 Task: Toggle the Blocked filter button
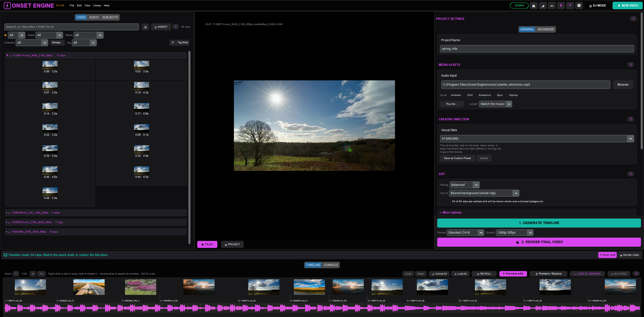coord(619,274)
